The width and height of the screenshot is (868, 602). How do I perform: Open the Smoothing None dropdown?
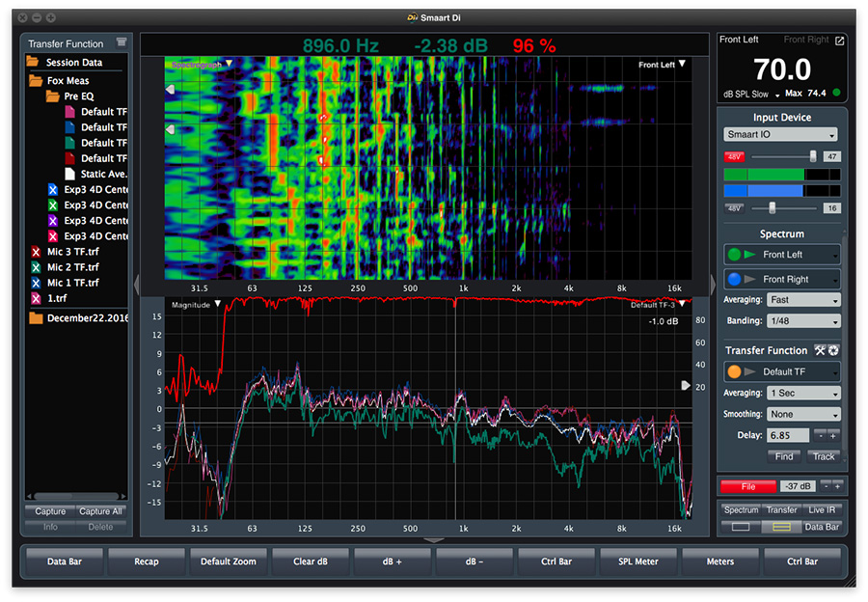tap(803, 414)
